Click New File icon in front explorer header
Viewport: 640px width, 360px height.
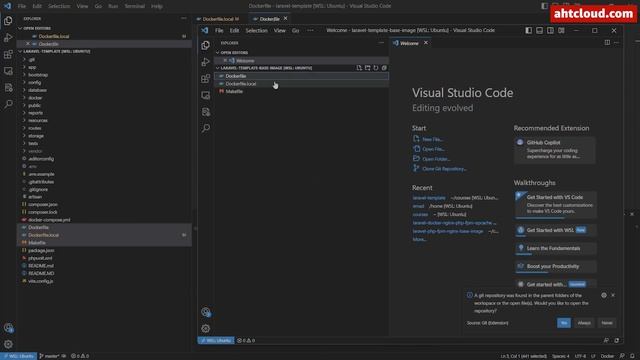(359, 68)
